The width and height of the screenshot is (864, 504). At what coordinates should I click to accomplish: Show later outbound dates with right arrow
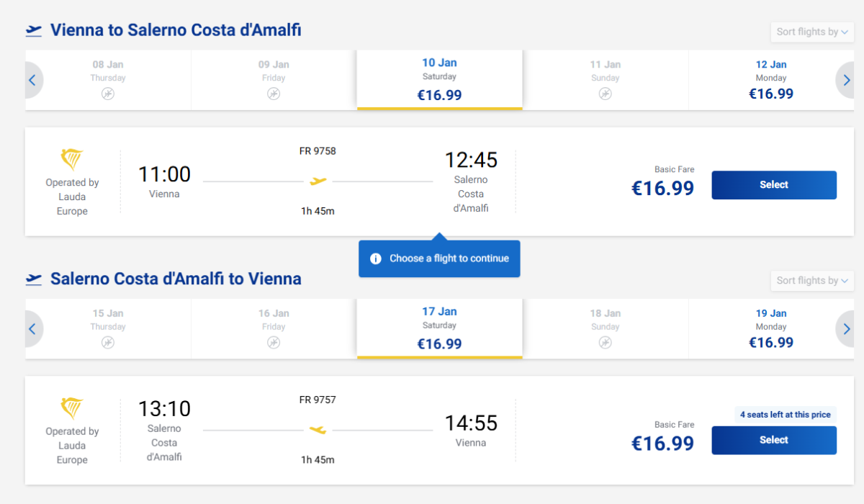(845, 80)
